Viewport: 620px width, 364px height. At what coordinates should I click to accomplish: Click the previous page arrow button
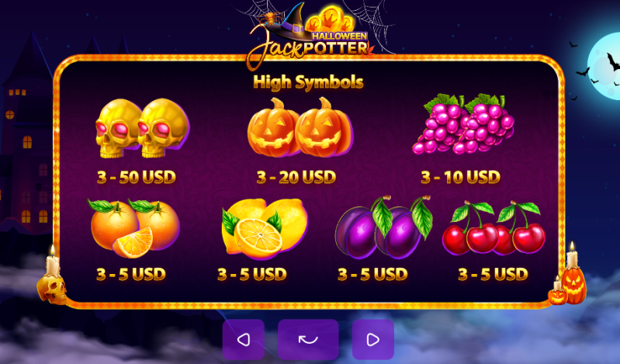coord(244,339)
